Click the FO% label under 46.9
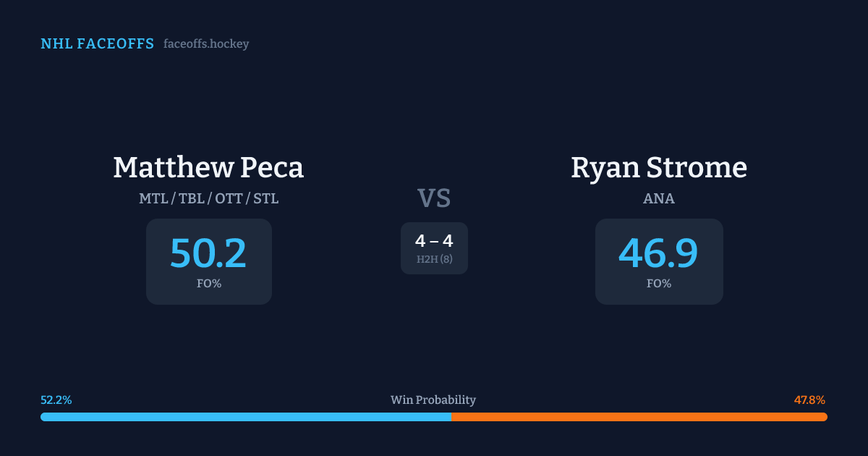868x456 pixels. [x=658, y=284]
